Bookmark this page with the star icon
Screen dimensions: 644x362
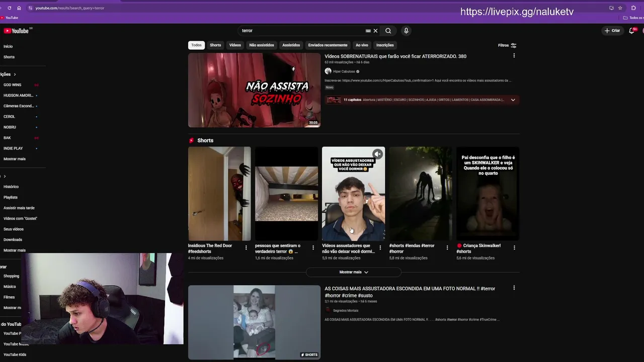[x=620, y=8]
